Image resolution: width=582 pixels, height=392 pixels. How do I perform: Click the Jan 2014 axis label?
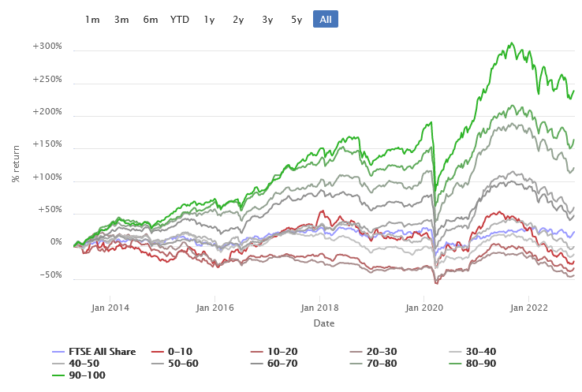coord(110,308)
